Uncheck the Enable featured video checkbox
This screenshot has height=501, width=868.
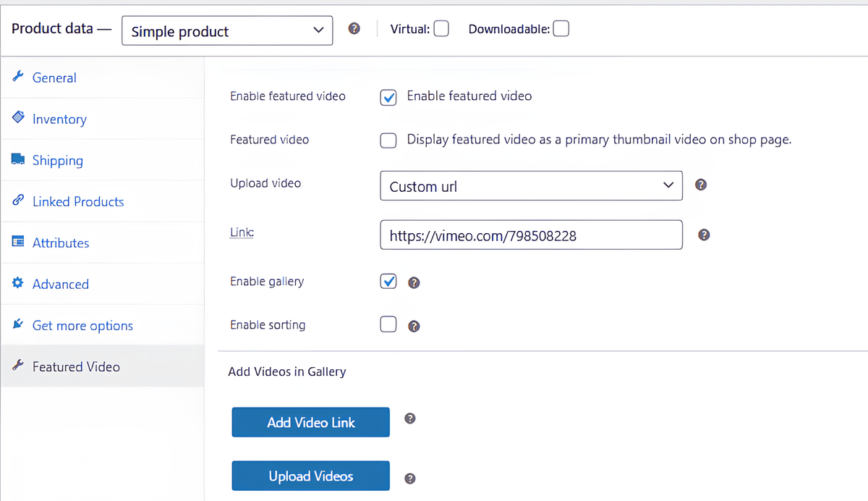[388, 98]
